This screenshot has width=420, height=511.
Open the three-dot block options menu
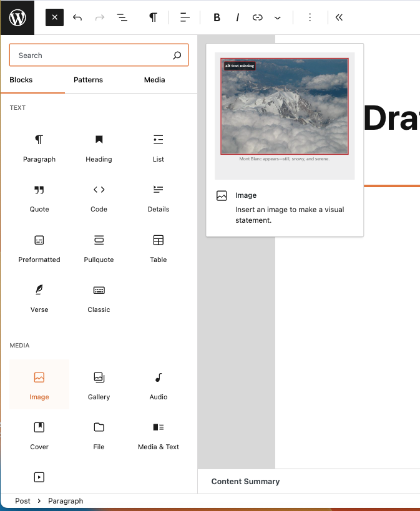pyautogui.click(x=310, y=17)
